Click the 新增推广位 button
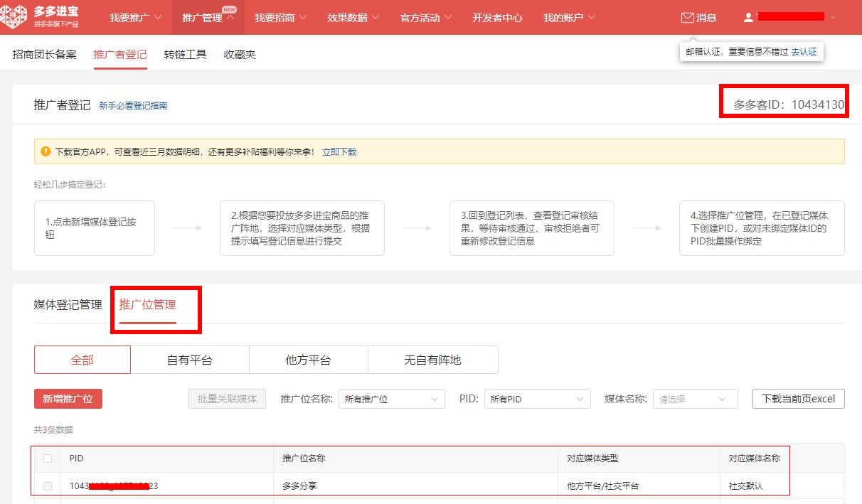Image resolution: width=862 pixels, height=504 pixels. pyautogui.click(x=68, y=399)
